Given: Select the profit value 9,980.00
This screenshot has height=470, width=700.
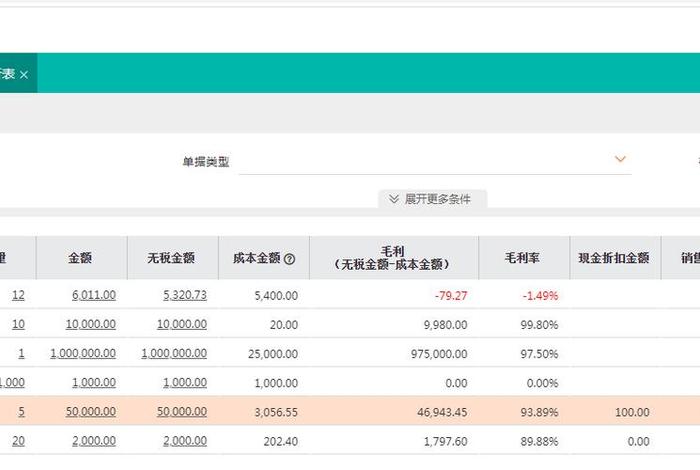Looking at the screenshot, I should tap(446, 324).
